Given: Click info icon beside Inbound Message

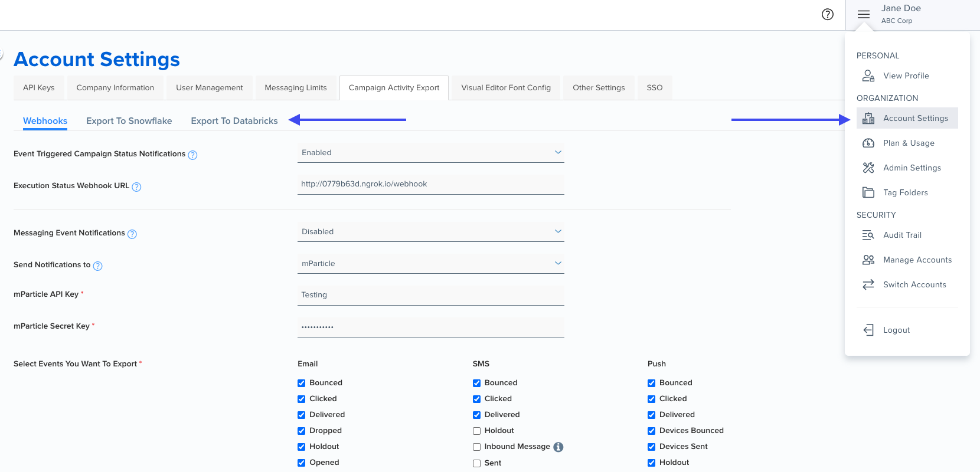Looking at the screenshot, I should [558, 447].
